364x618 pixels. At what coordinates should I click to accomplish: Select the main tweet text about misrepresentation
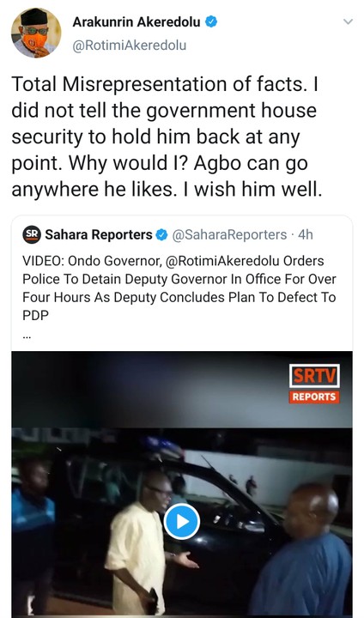(167, 136)
